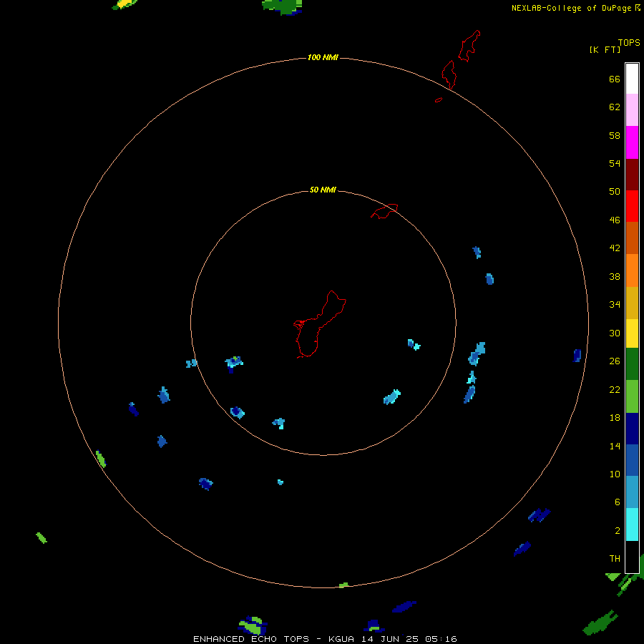Click the "TOPS" legend title
Image resolution: width=644 pixels, height=644 pixels.
[x=629, y=42]
